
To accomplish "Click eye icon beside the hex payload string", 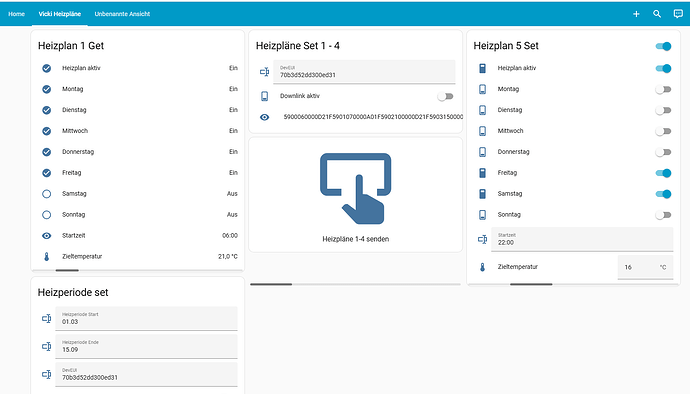I will (x=264, y=117).
